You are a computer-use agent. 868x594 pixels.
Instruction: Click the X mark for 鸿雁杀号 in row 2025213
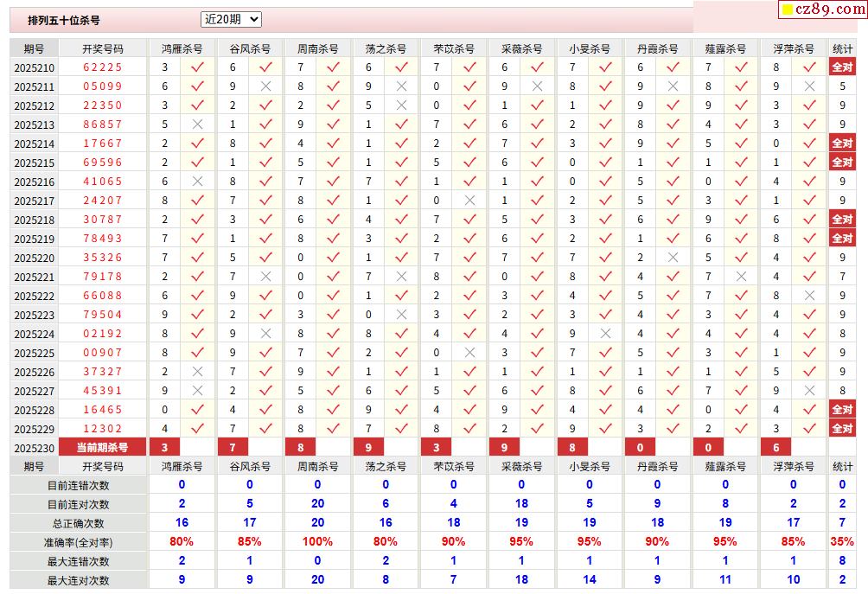pyautogui.click(x=198, y=124)
